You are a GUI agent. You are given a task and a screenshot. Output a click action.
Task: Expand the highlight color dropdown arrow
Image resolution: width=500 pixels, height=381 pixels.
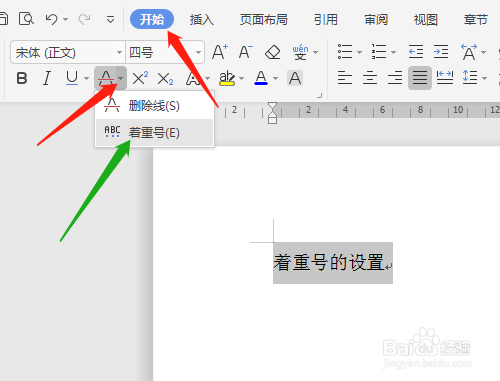(242, 79)
